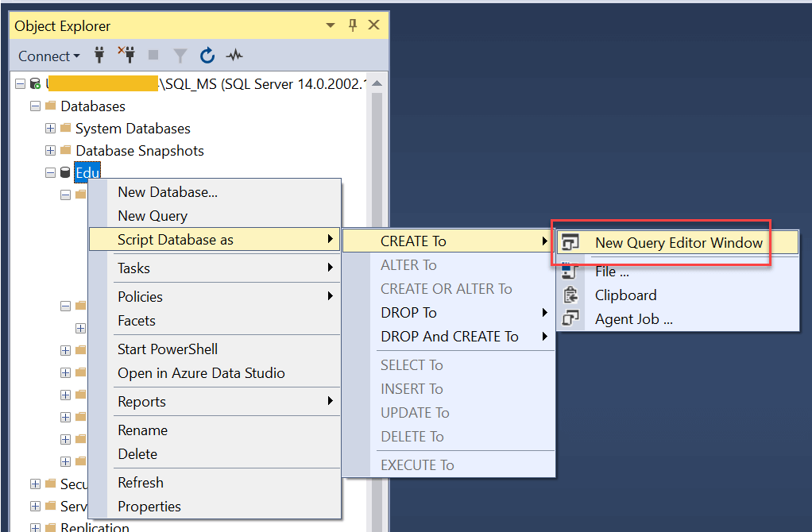This screenshot has width=812, height=532.
Task: Expand the Database Snapshots node
Action: tap(51, 151)
